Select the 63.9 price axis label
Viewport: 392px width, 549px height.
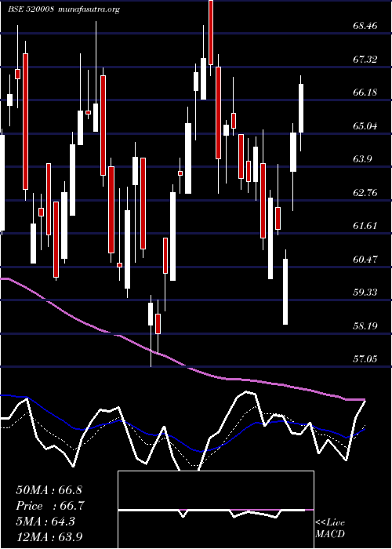coord(362,159)
